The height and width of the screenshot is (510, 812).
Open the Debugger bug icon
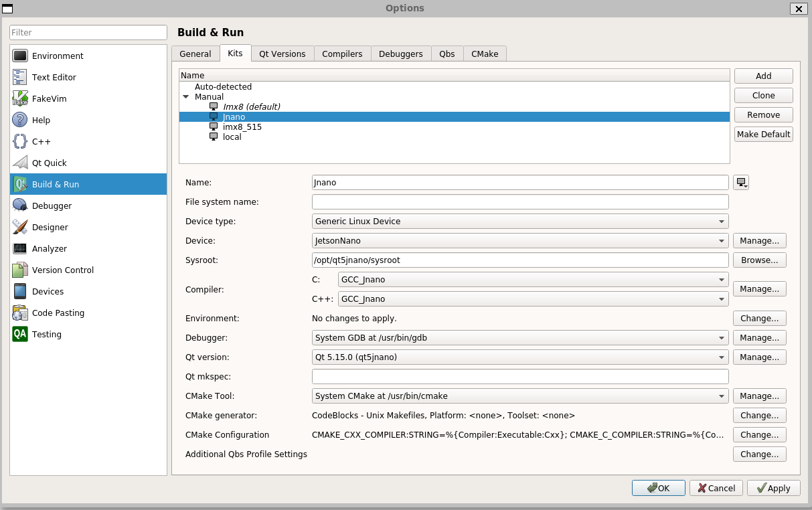pyautogui.click(x=20, y=206)
